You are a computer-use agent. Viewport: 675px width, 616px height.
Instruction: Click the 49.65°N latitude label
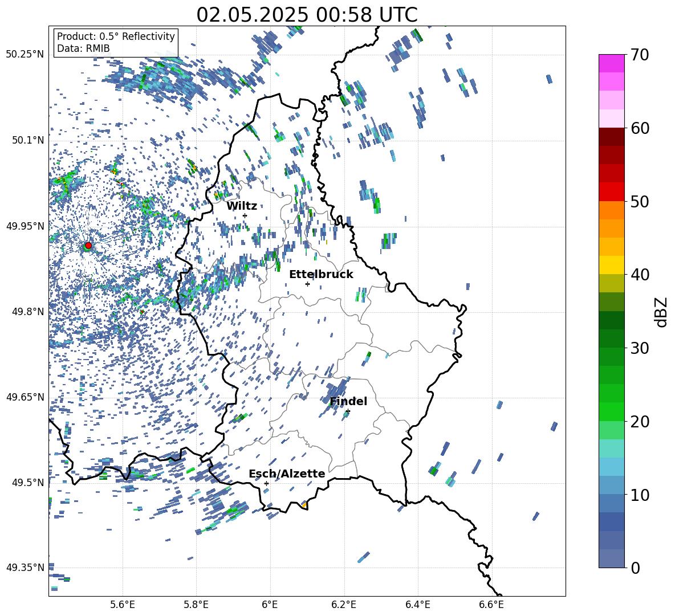(x=25, y=397)
